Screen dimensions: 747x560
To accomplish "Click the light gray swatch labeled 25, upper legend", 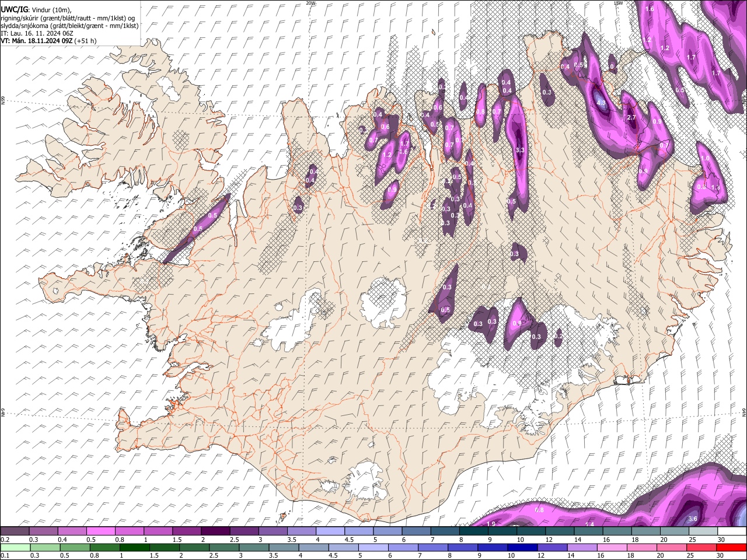I will coord(703,531).
